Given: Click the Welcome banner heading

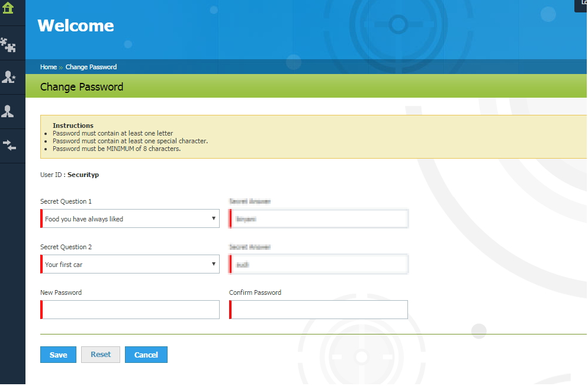Looking at the screenshot, I should (x=76, y=26).
